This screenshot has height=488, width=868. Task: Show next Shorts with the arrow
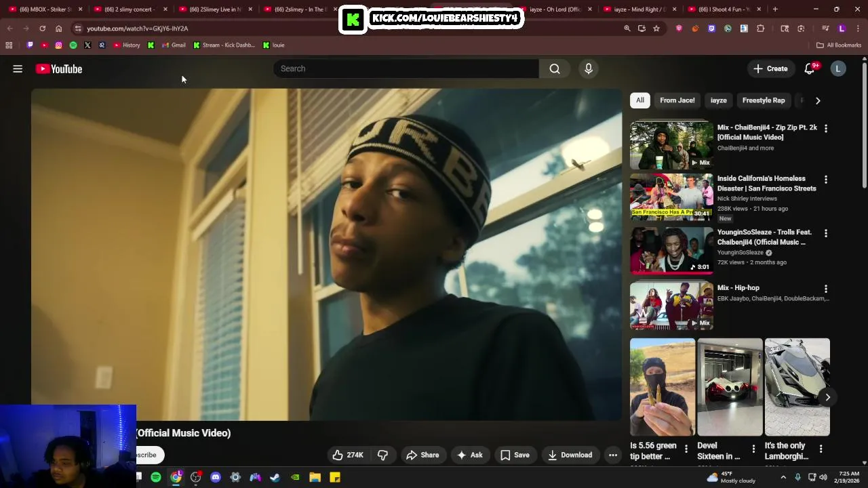tap(827, 397)
